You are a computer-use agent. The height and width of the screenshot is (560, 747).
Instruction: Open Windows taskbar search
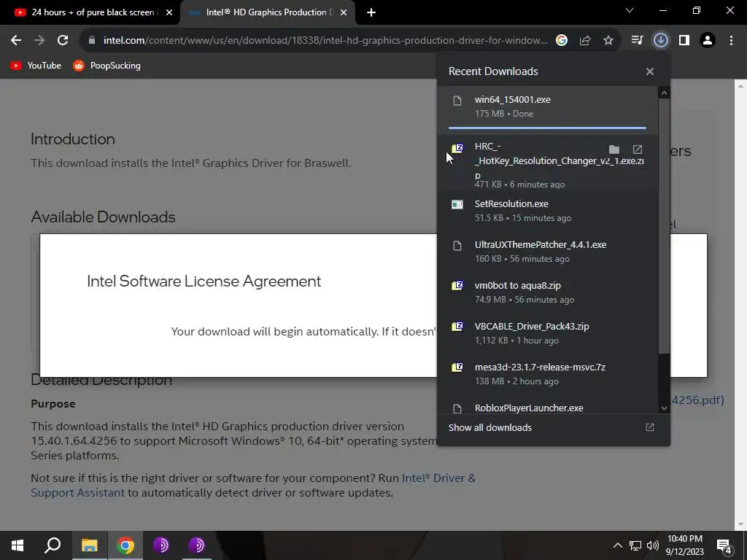click(53, 545)
